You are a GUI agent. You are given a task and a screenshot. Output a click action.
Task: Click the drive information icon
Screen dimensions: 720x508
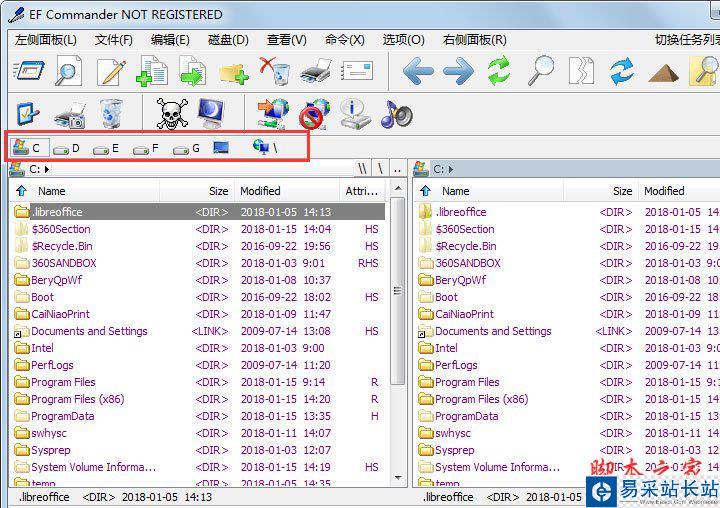(355, 114)
